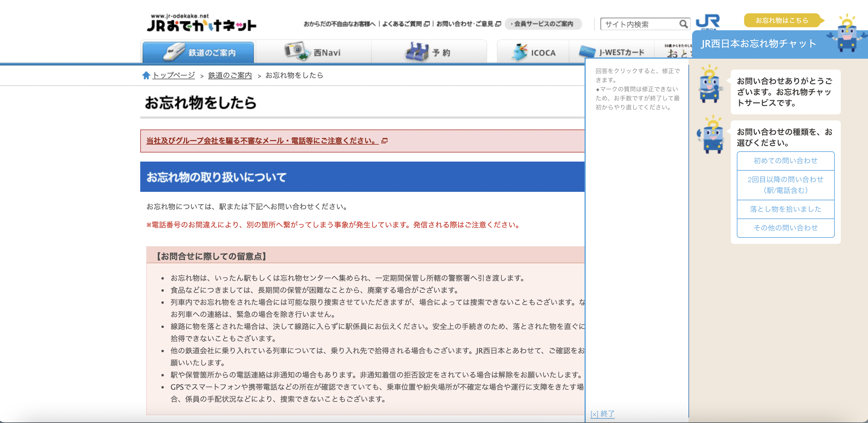
Task: Click the camera icon on 西Navi tab
Action: click(x=297, y=51)
